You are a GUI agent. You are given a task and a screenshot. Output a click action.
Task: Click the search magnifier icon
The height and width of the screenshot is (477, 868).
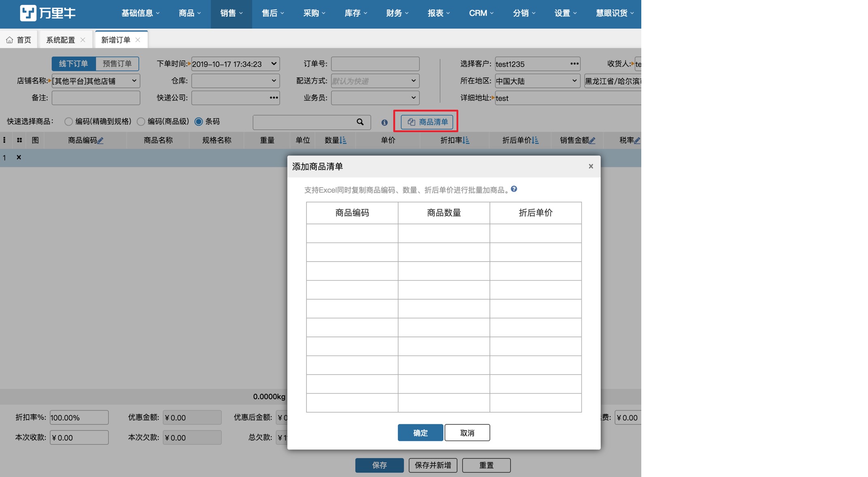point(360,122)
